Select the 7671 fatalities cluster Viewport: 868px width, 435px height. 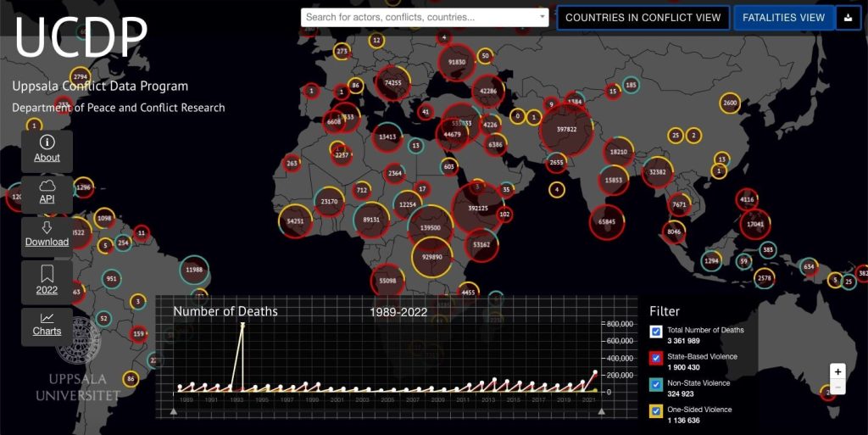tap(679, 204)
